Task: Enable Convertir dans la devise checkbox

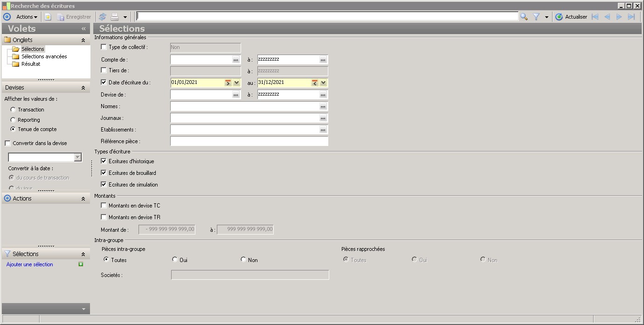Action: click(x=7, y=143)
